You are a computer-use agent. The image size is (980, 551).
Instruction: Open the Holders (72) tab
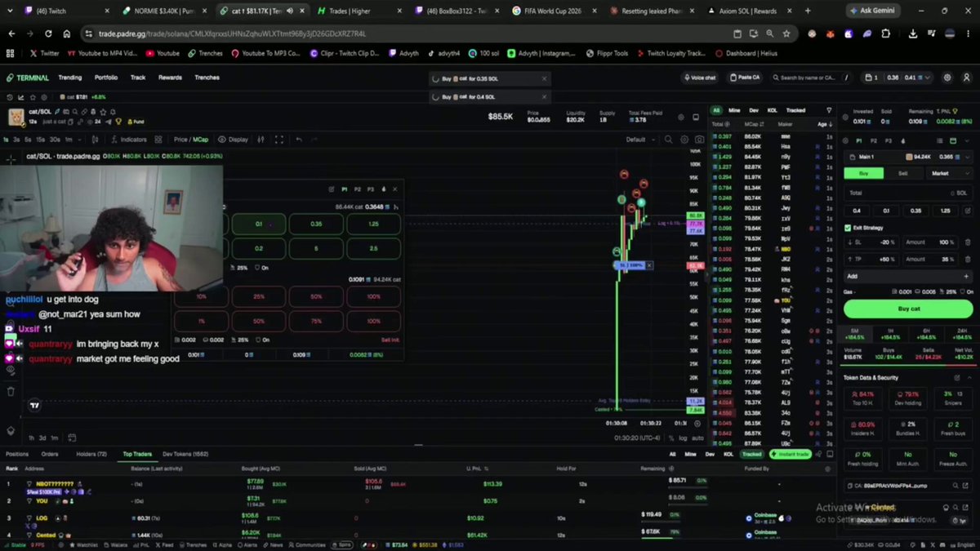91,454
